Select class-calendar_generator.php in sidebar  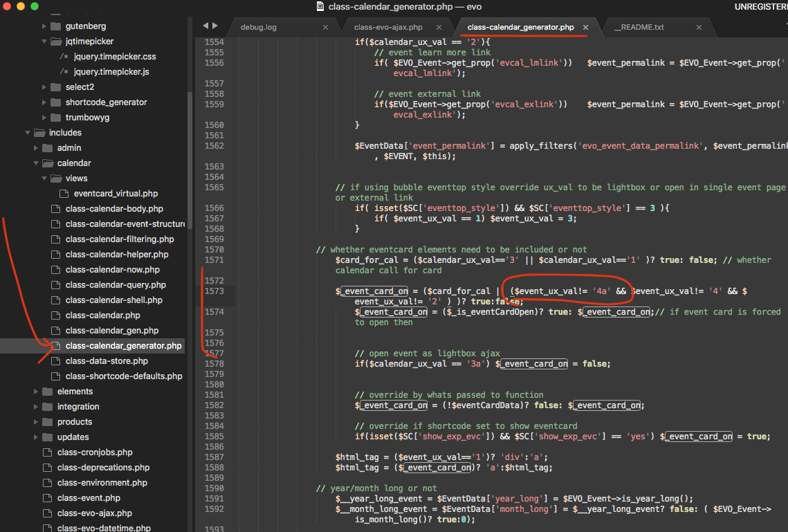point(124,346)
